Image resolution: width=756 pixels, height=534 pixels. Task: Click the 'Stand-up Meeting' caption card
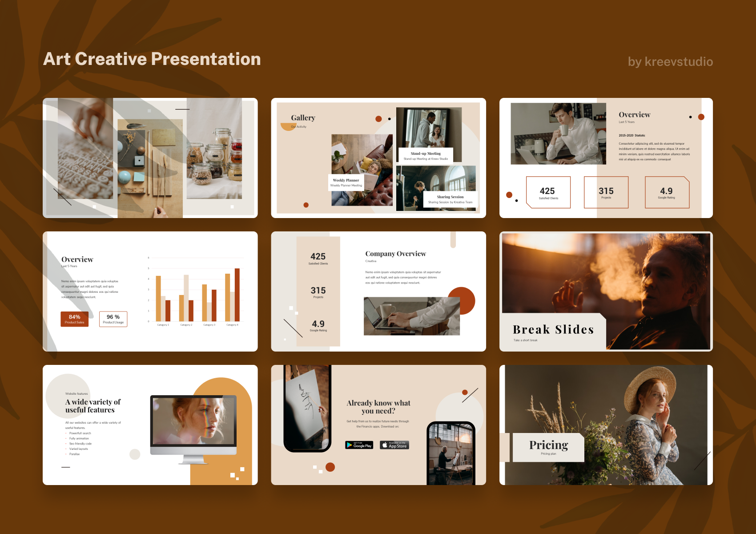[425, 155]
